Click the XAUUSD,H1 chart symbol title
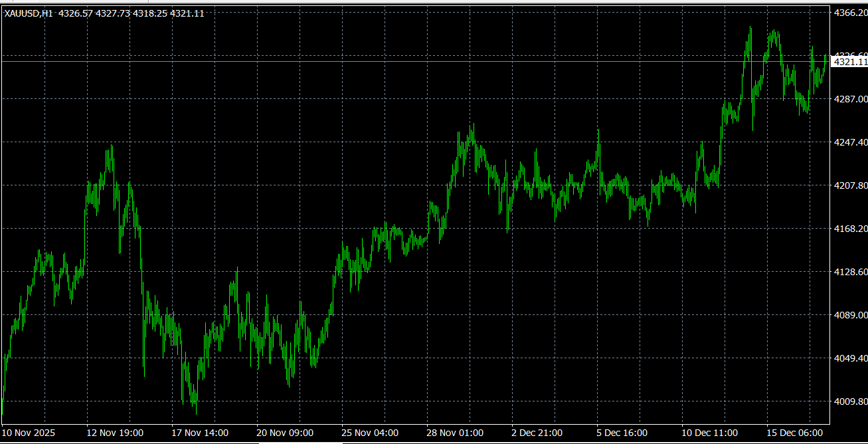Screen dimensions: 868x444 tap(29, 14)
